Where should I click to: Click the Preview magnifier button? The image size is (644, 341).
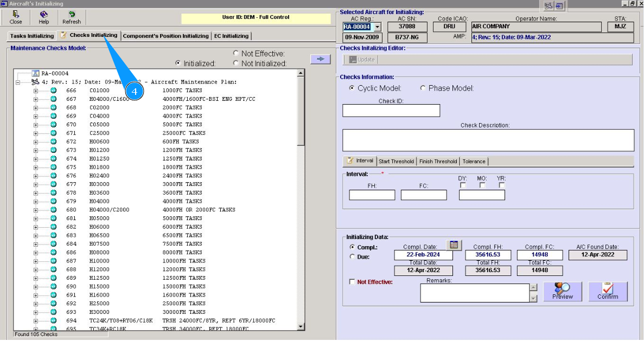562,292
